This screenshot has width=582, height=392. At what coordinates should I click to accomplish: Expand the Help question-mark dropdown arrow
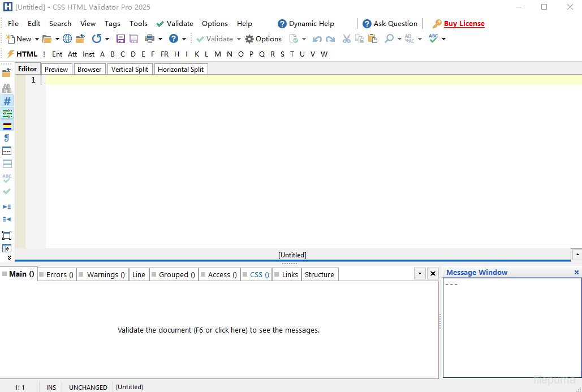(x=184, y=38)
